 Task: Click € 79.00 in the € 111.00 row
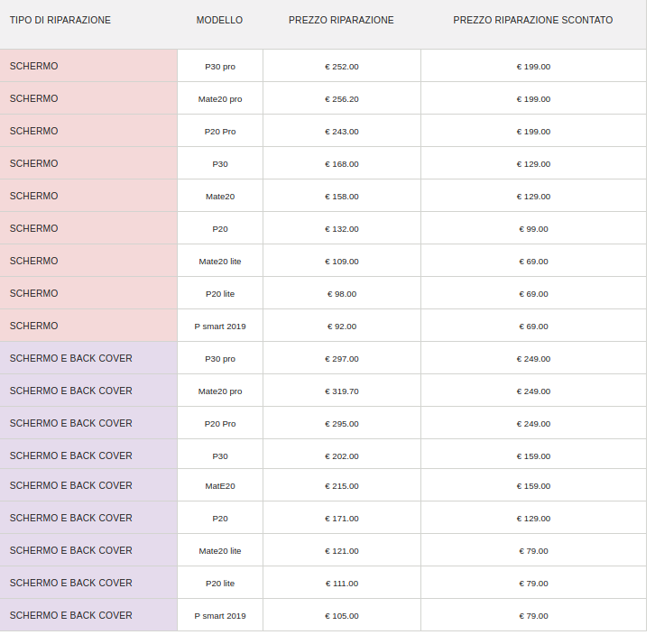click(533, 584)
